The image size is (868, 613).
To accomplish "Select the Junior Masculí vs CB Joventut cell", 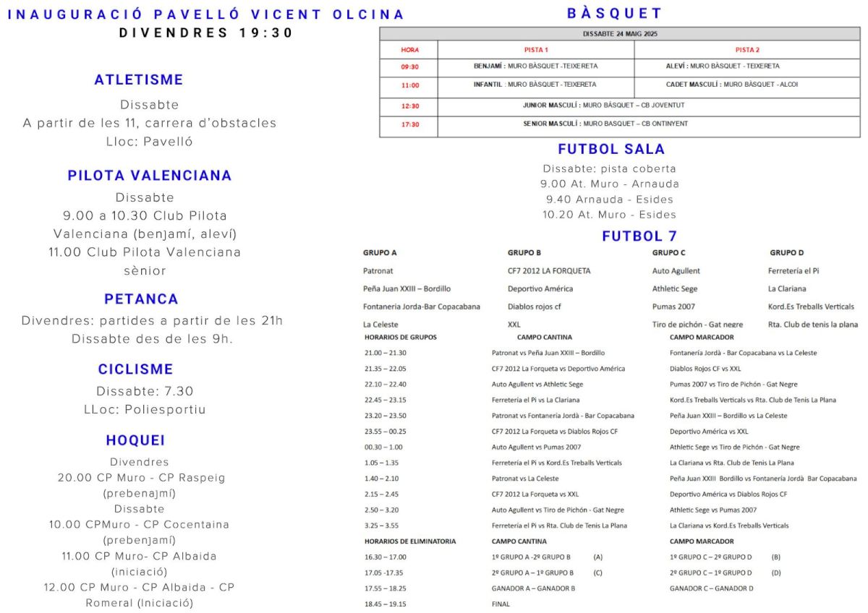I will pyautogui.click(x=603, y=105).
